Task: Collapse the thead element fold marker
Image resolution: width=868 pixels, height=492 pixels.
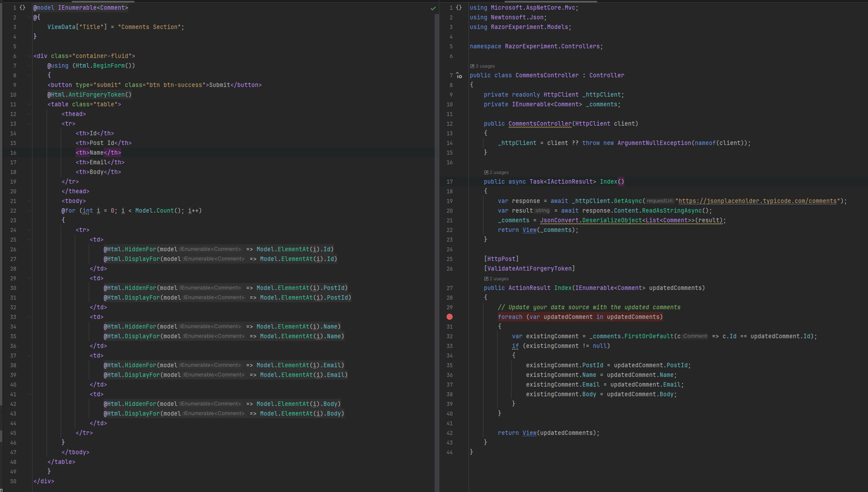Action: coord(29,114)
